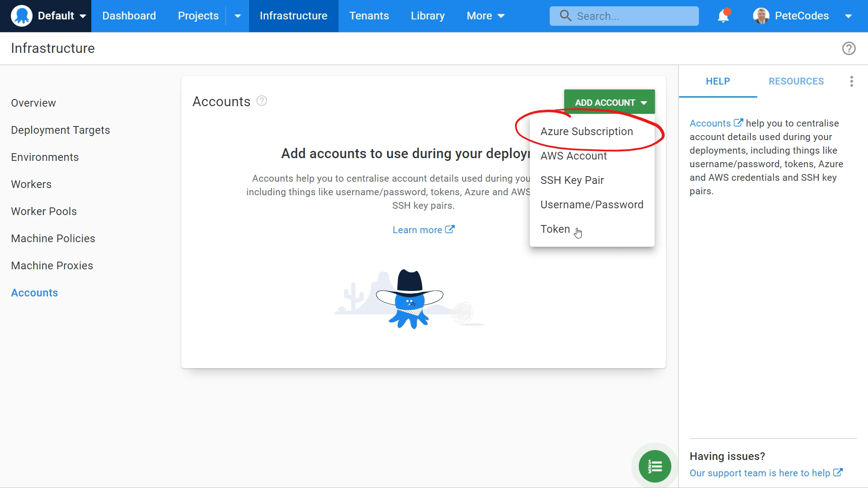Open the Library menu item
This screenshot has height=488, width=868.
pyautogui.click(x=428, y=16)
